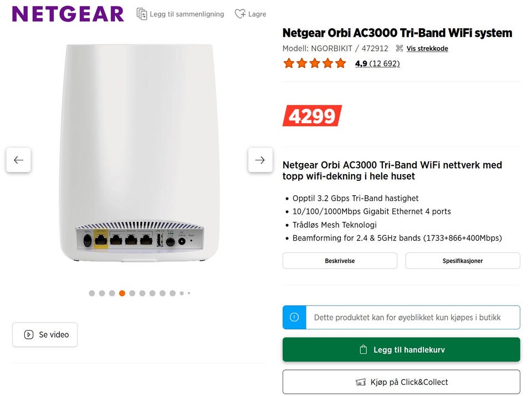Click the heart icon to save product
The width and height of the screenshot is (532, 396).
(x=240, y=14)
